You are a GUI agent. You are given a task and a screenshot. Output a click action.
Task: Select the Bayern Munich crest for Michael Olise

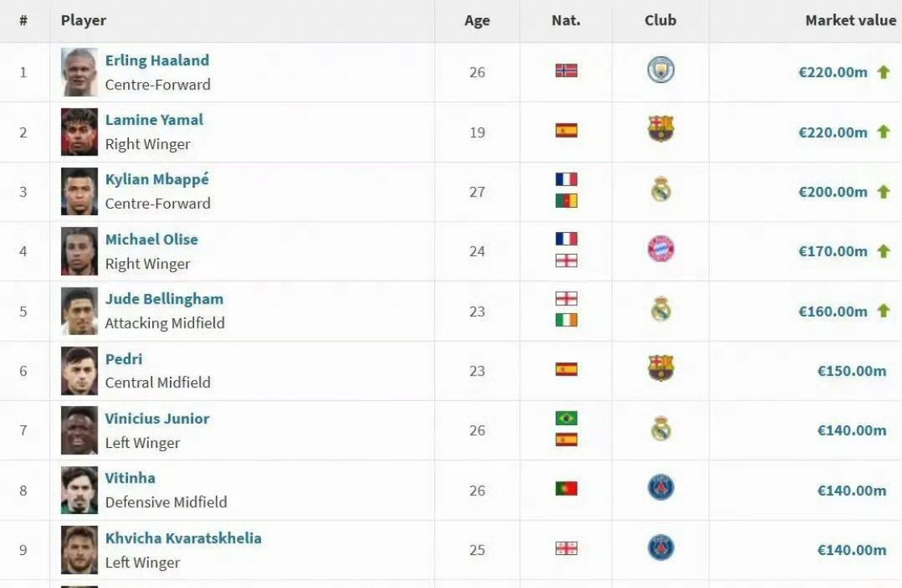660,249
